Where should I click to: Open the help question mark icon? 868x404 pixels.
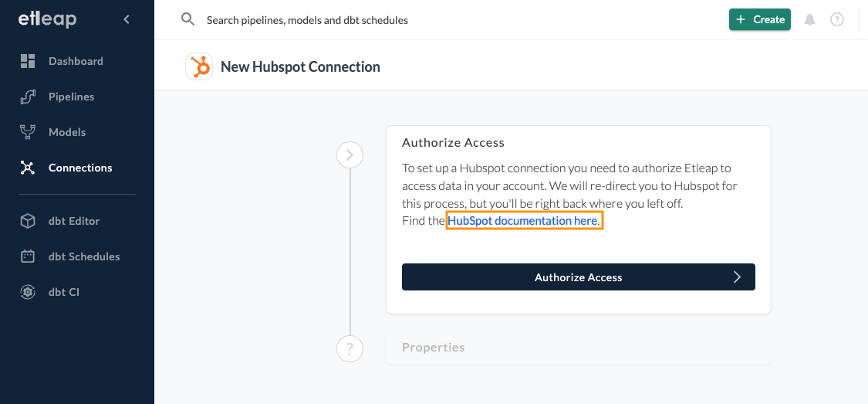(836, 20)
